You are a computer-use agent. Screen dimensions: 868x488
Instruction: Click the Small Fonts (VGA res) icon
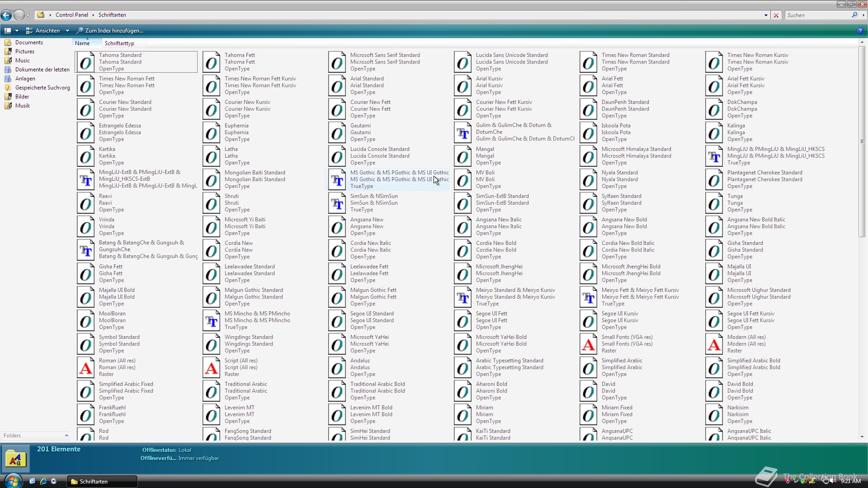point(588,344)
